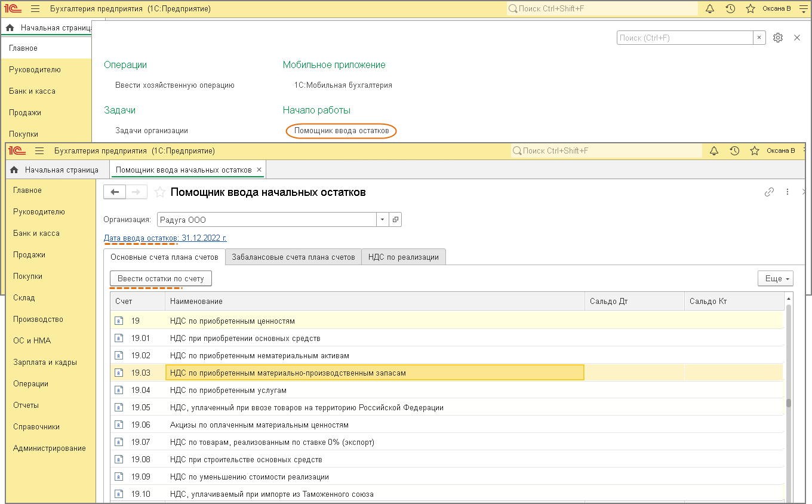Sort by Сальдо Дт column header

coord(634,301)
